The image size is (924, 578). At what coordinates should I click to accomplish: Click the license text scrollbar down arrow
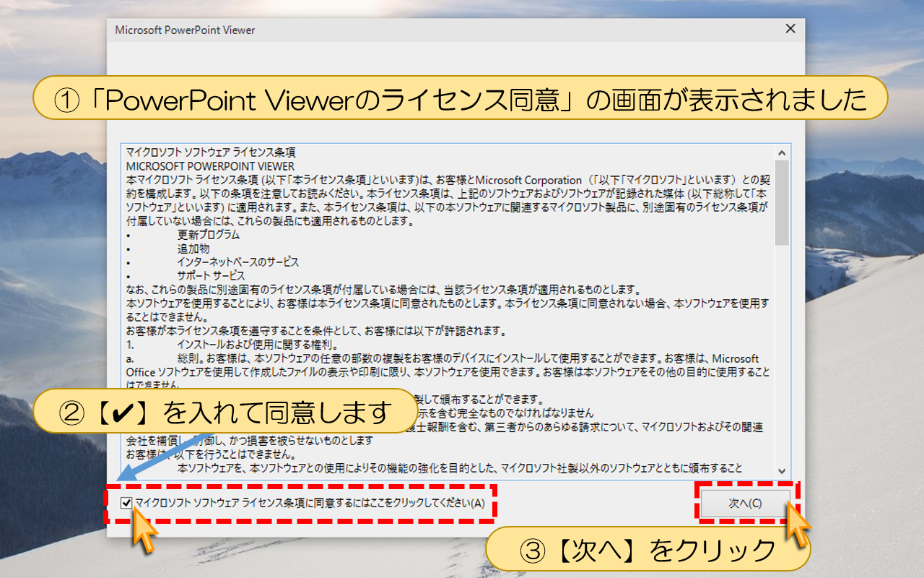click(782, 470)
